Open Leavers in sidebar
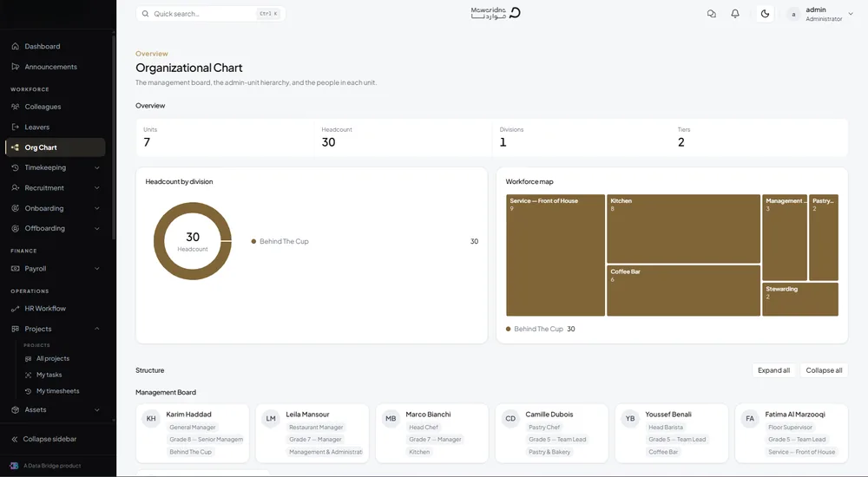 (36, 127)
